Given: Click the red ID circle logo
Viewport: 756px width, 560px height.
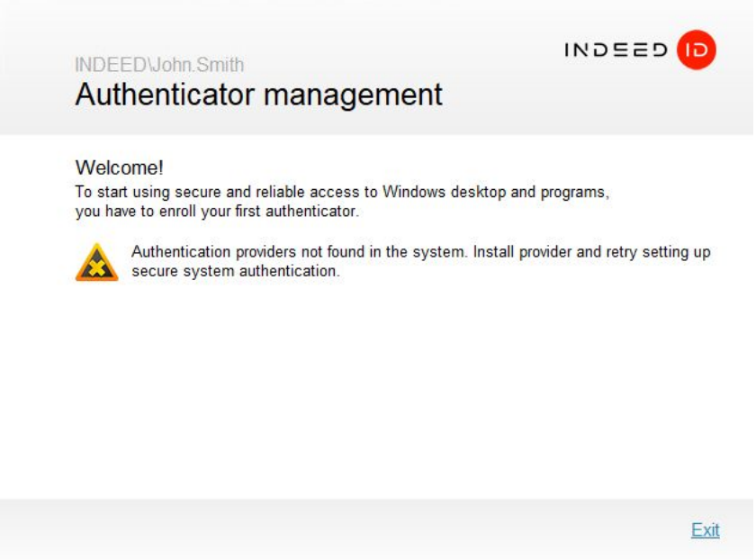Looking at the screenshot, I should coord(695,50).
